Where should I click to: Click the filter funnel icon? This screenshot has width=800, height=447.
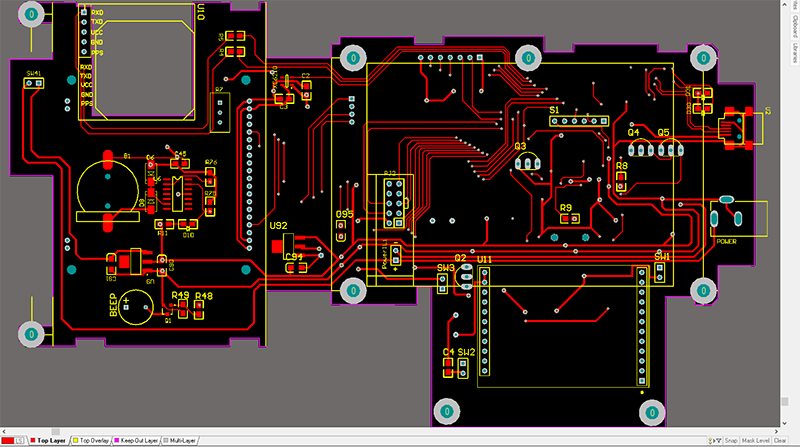point(719,440)
